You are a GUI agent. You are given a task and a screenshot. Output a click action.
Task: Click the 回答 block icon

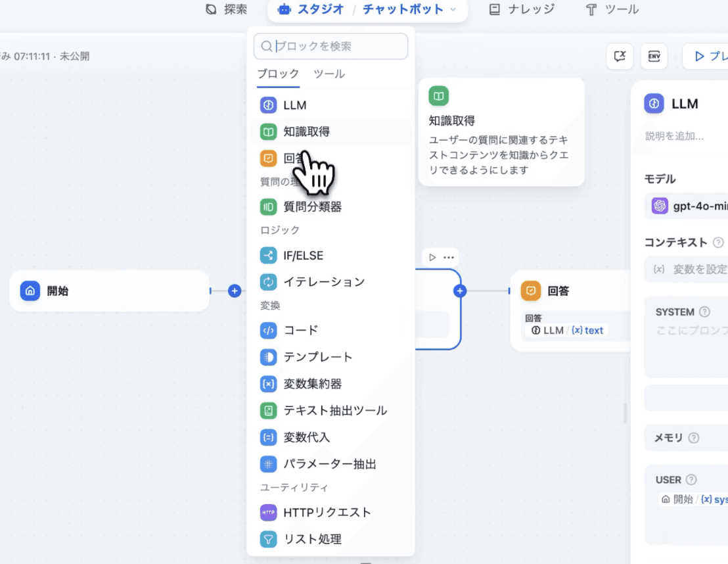(268, 158)
